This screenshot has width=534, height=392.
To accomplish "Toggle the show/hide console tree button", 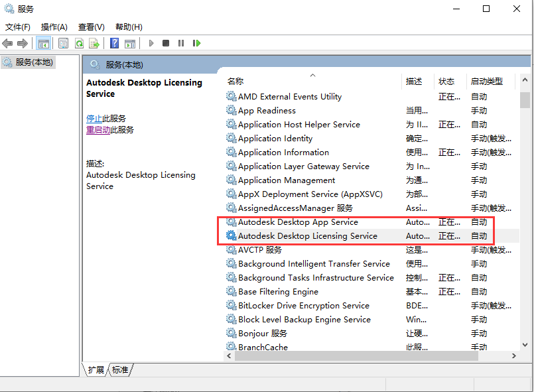I will [x=43, y=44].
